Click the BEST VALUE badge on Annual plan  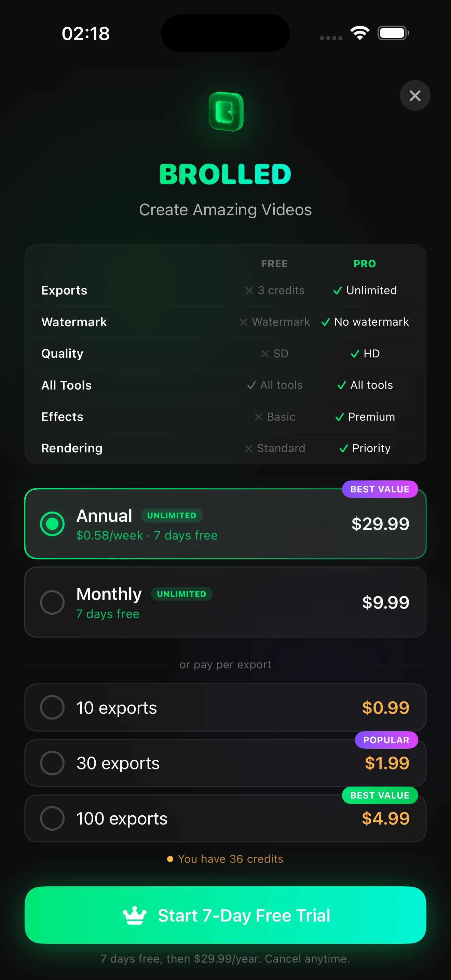coord(380,489)
